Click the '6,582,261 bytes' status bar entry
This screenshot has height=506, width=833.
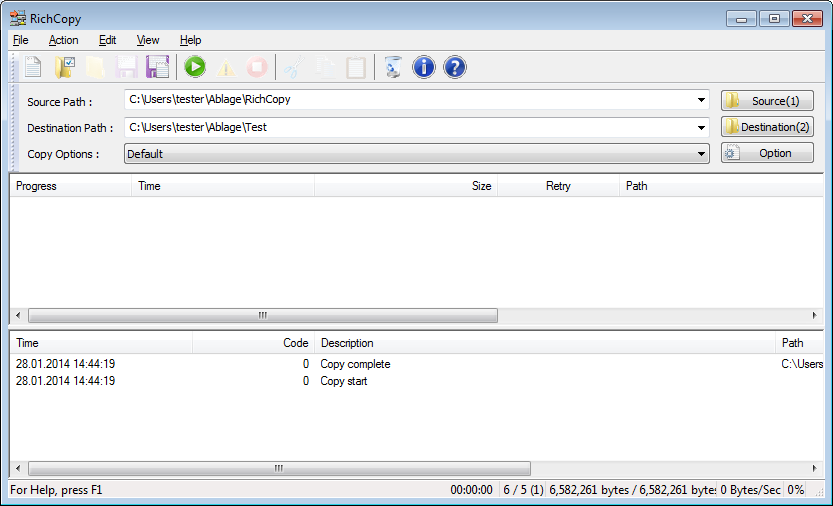point(632,490)
